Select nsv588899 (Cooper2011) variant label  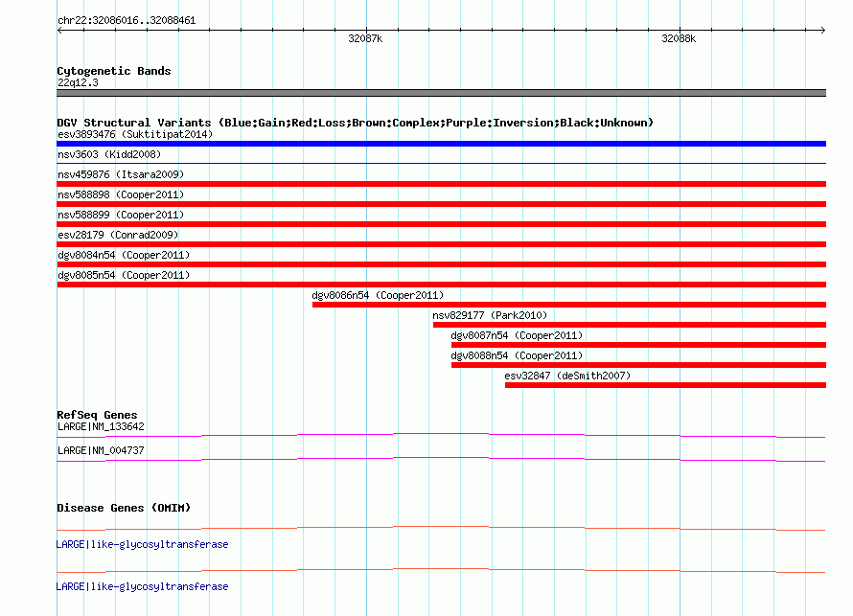121,215
